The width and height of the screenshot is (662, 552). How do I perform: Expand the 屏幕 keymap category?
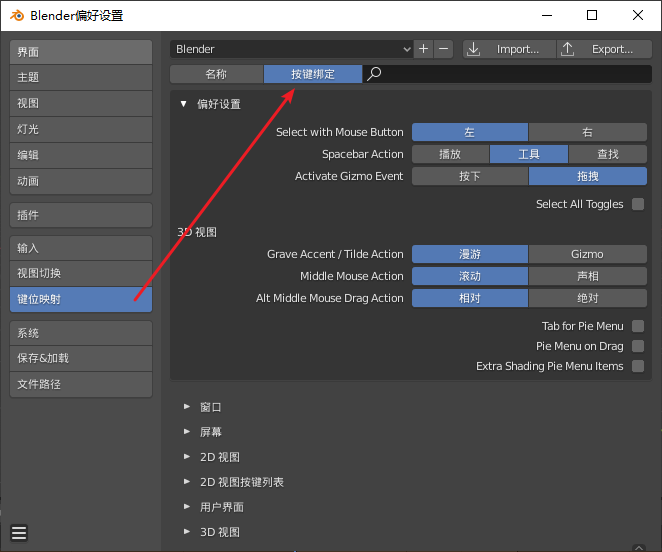pos(187,432)
